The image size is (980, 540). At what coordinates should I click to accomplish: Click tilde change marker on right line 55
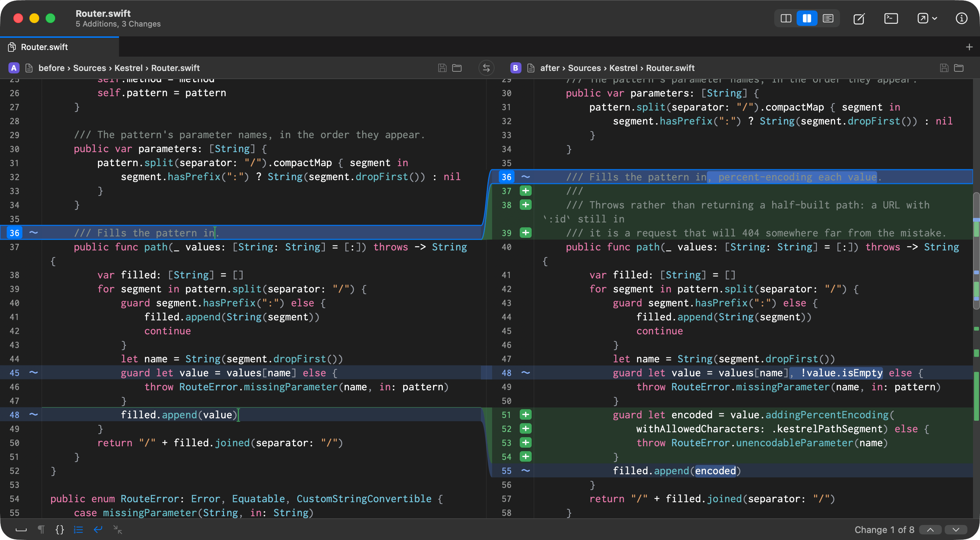[x=525, y=470]
